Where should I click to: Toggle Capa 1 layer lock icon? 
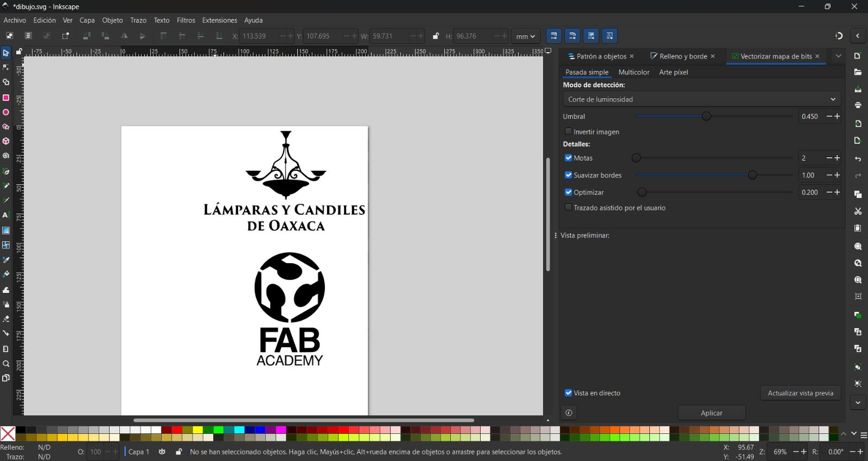[178, 452]
